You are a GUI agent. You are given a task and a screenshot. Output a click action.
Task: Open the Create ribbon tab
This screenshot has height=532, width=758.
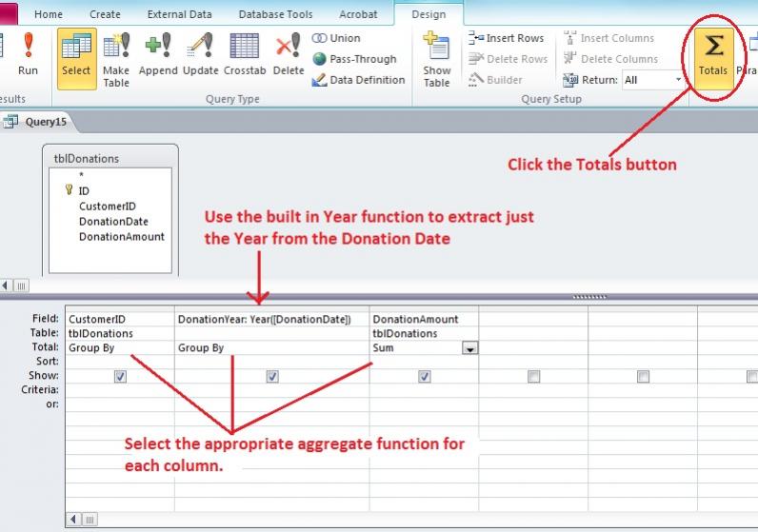[105, 14]
